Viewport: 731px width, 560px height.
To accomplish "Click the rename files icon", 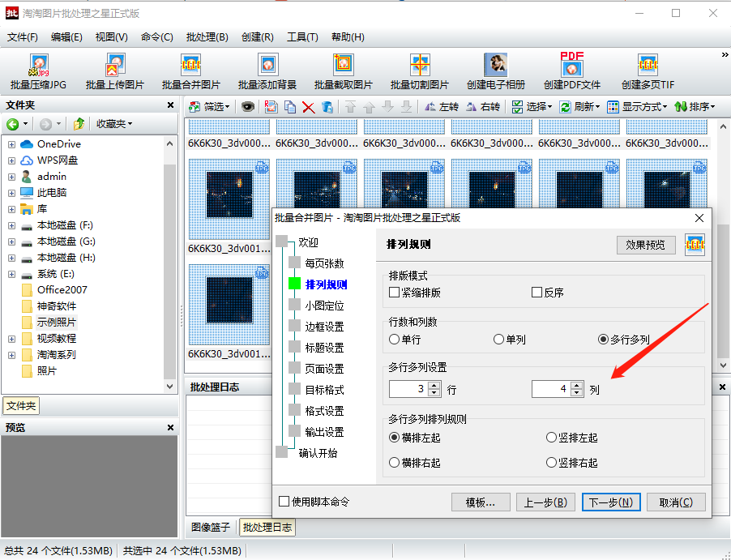I will (271, 107).
